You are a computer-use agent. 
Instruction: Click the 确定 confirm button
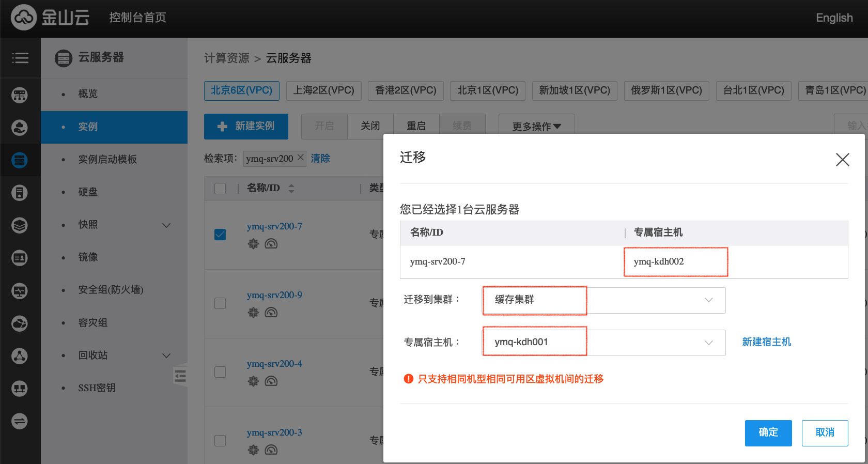tap(768, 432)
